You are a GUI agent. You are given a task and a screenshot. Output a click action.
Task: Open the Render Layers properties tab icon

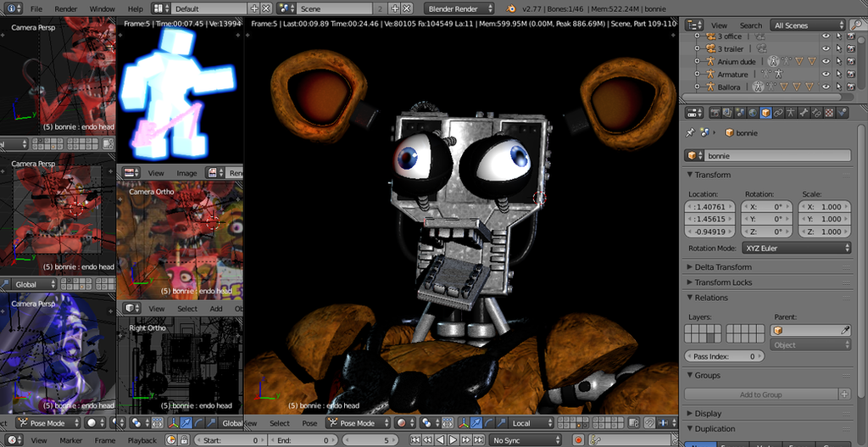click(x=727, y=113)
